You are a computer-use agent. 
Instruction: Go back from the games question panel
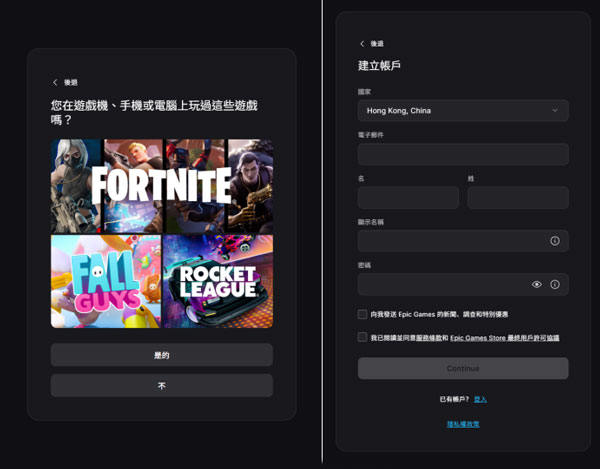[65, 82]
